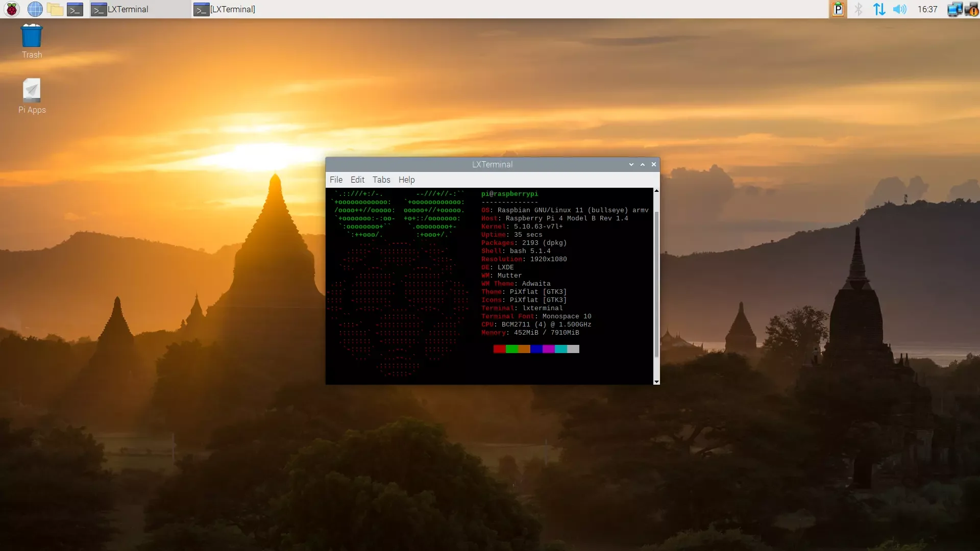Open the Edit menu in LXTerminal
The width and height of the screenshot is (980, 551).
357,180
